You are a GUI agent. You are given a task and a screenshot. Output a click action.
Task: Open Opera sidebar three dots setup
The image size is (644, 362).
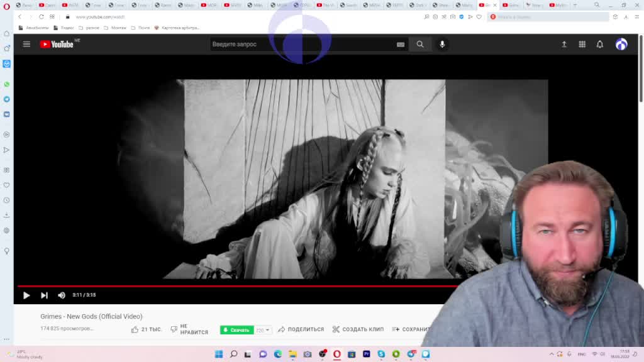6,339
